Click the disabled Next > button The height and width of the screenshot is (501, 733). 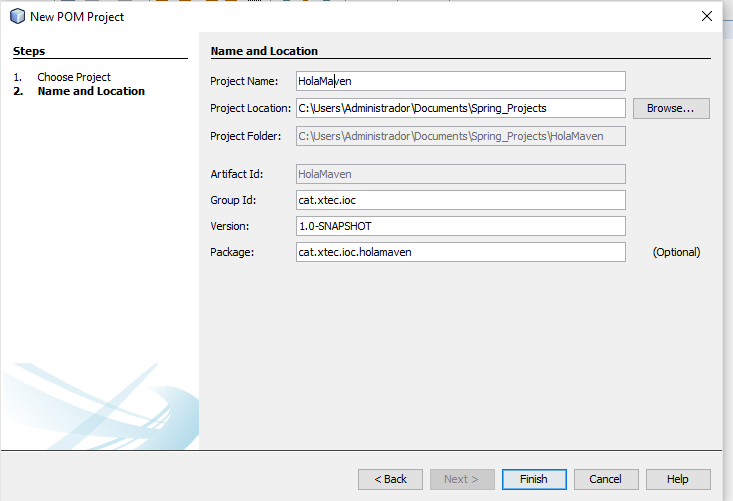(x=462, y=479)
